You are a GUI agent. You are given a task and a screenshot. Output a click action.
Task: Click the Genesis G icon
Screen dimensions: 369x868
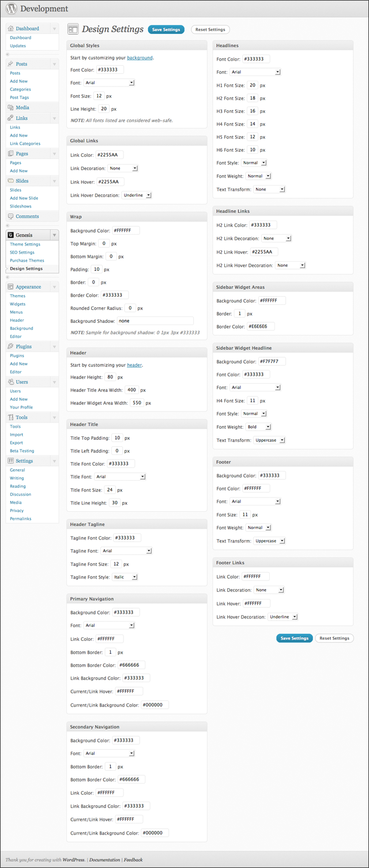(11, 235)
